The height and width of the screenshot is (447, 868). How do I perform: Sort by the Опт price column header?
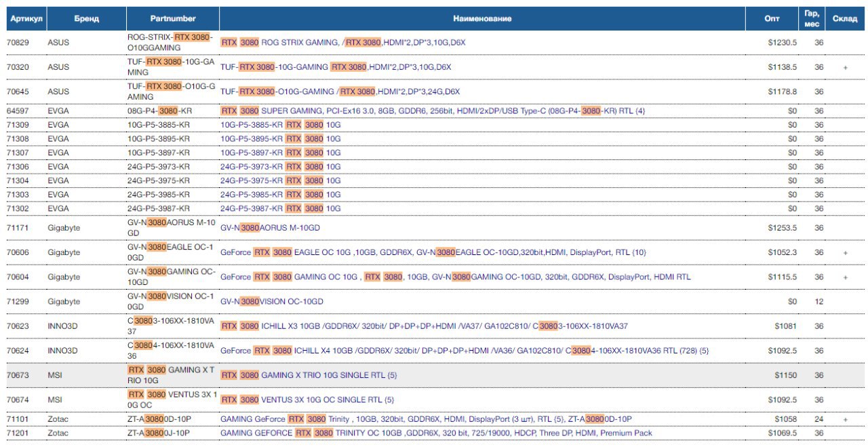(x=772, y=18)
